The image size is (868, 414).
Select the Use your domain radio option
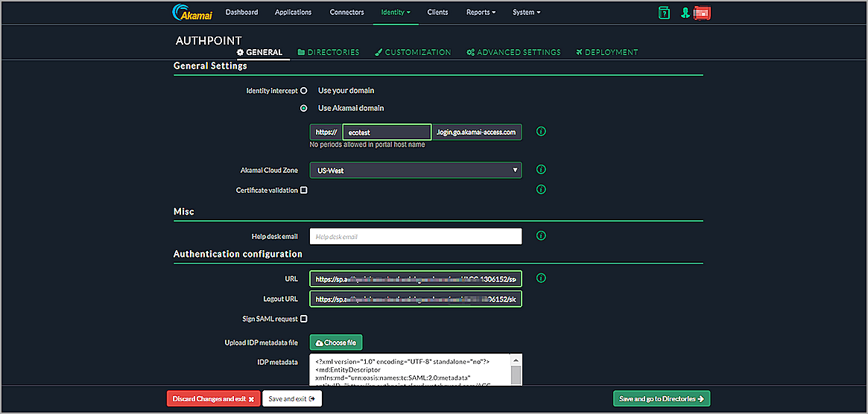coord(303,91)
